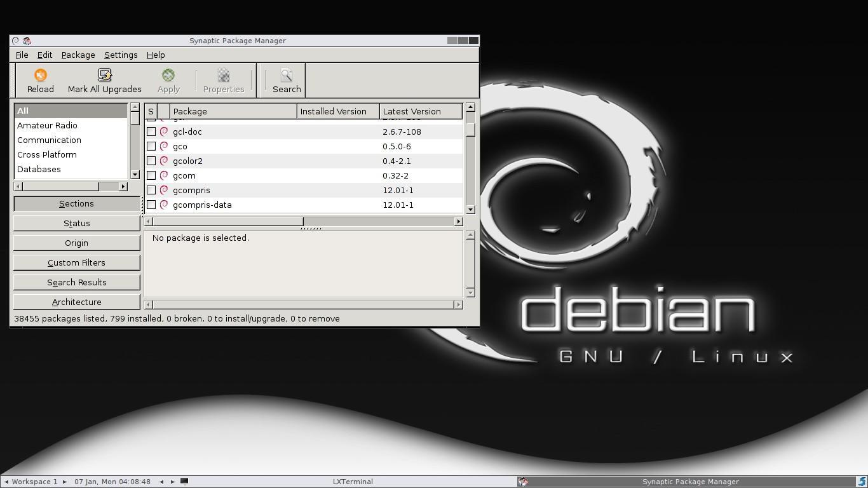Toggle the gcom package checkbox
The width and height of the screenshot is (868, 488).
point(151,175)
